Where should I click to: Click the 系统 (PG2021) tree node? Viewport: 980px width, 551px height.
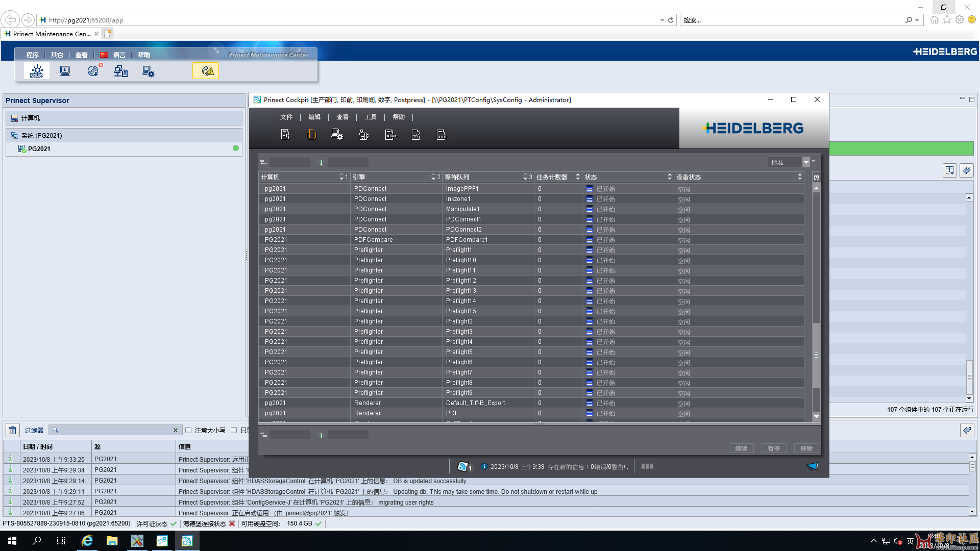coord(41,136)
